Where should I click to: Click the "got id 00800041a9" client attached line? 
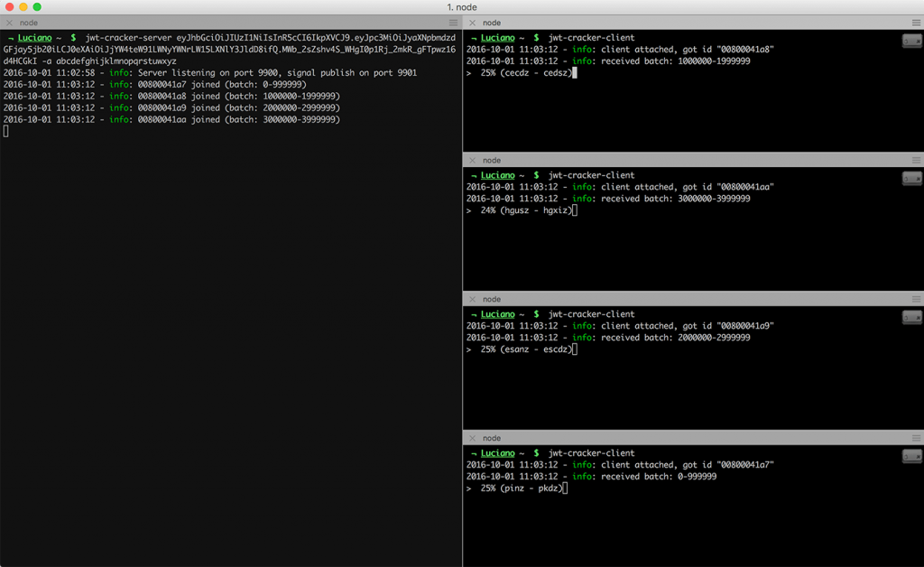click(620, 326)
